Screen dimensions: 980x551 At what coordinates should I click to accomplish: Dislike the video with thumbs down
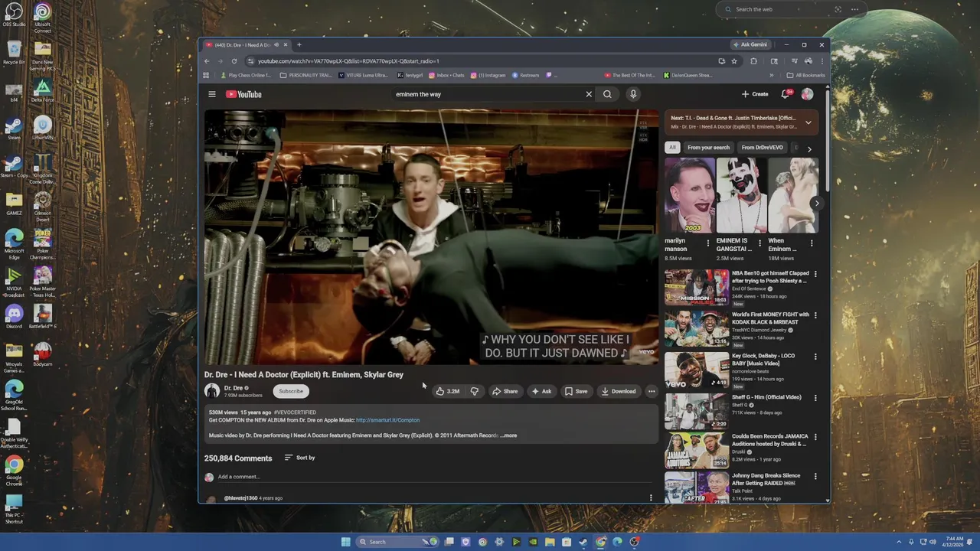click(x=474, y=391)
